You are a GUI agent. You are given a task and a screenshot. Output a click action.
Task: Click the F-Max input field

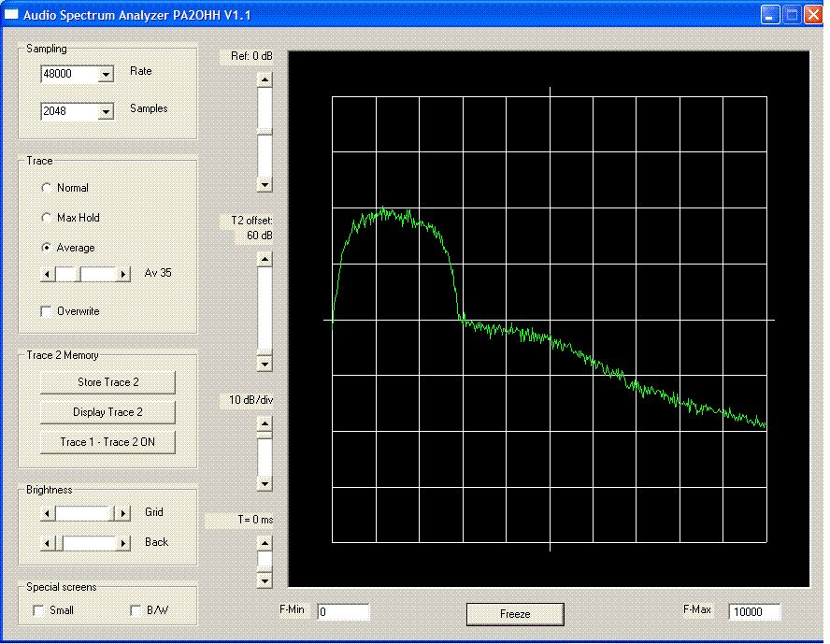753,612
